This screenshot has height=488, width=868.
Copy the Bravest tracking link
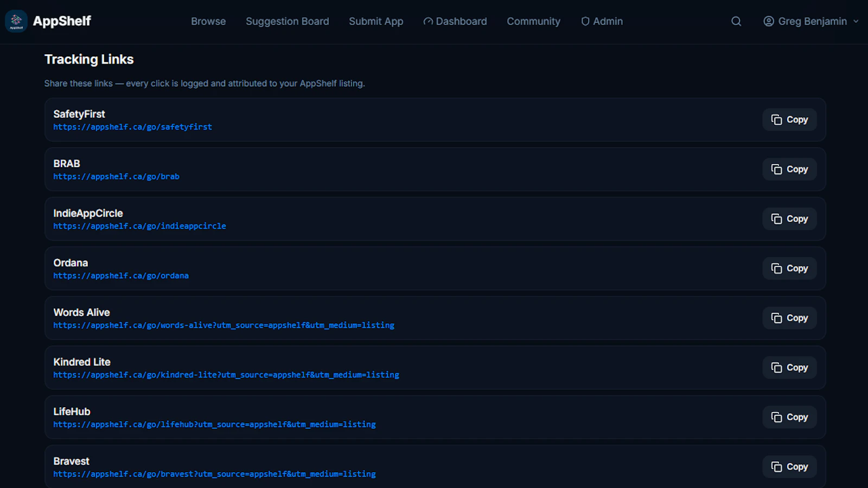789,467
